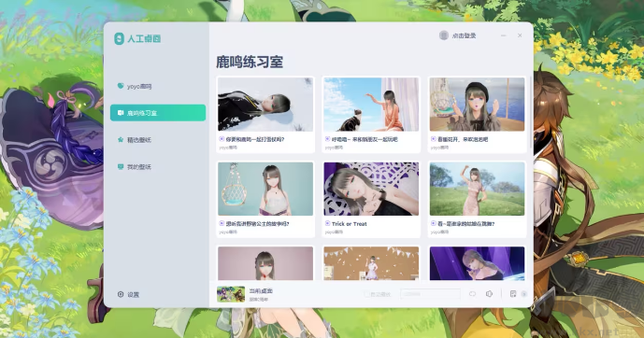Viewport: 644px width, 338px height.
Task: Click the current desktop wallpaper thumbnail in the bottom bar
Action: 231,294
